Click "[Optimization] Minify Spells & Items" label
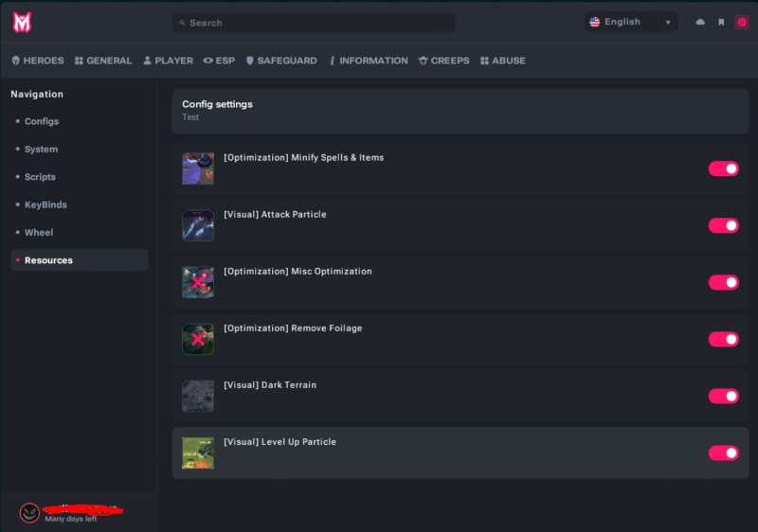The height and width of the screenshot is (532, 758). [303, 157]
